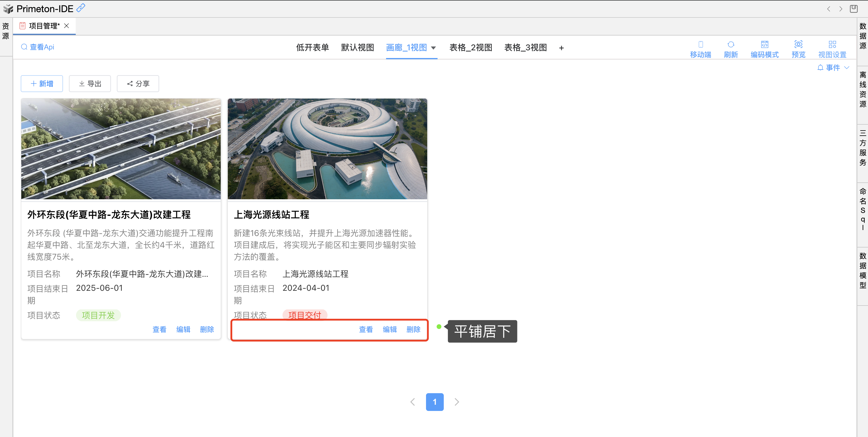Click the refresh (刷新) icon
868x437 pixels.
click(x=730, y=44)
